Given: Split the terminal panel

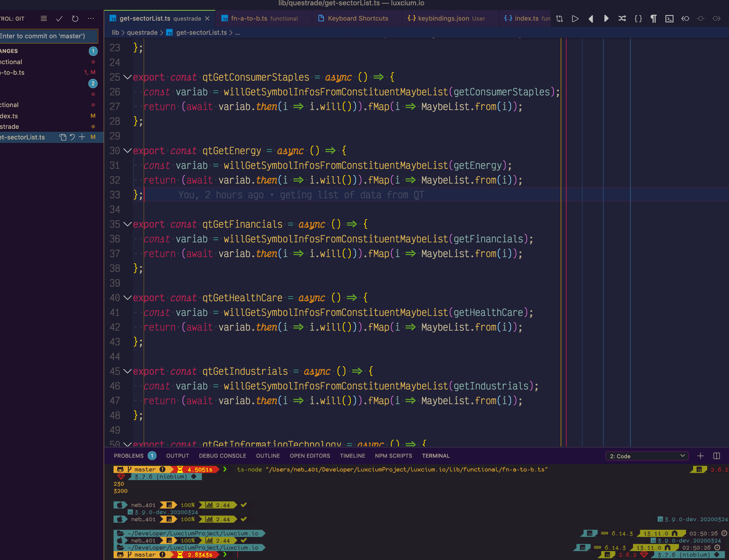Looking at the screenshot, I should pyautogui.click(x=717, y=456).
